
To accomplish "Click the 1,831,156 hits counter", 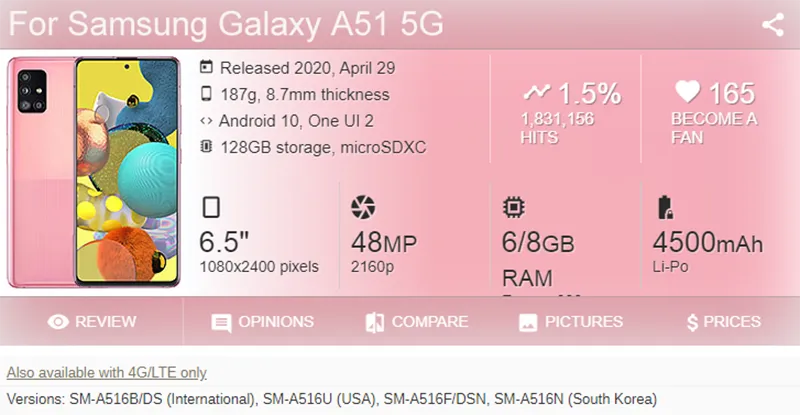I will click(x=557, y=119).
